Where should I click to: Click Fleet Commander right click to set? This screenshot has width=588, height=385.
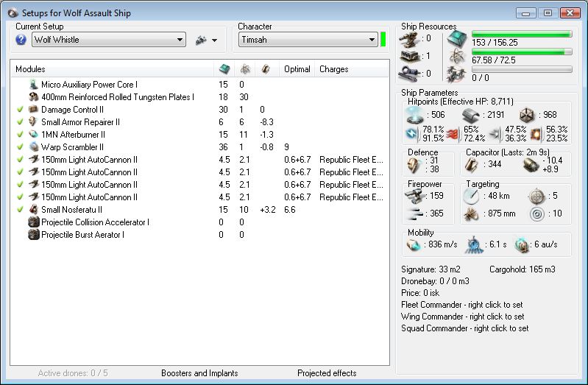pos(461,305)
